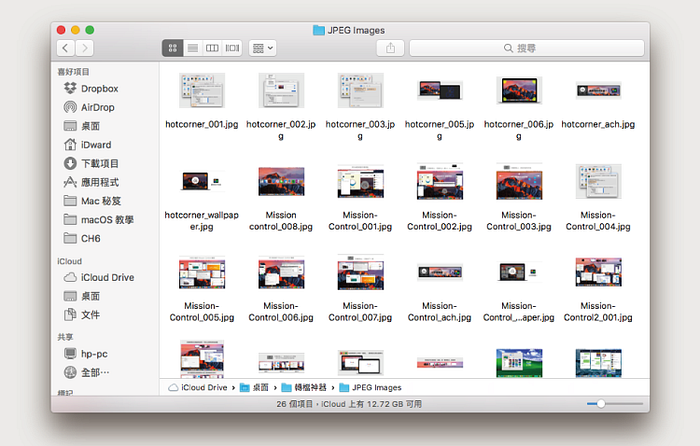700x446 pixels.
Task: Show all shared items 全部…
Action: click(87, 372)
